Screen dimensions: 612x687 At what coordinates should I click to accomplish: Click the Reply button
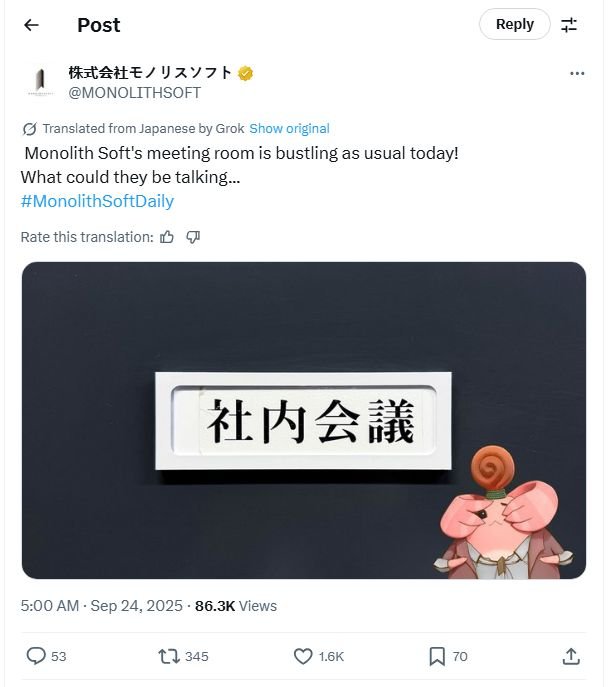coord(514,24)
